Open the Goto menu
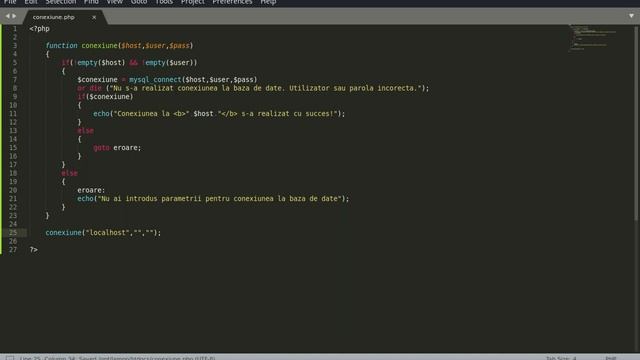 pyautogui.click(x=139, y=2)
